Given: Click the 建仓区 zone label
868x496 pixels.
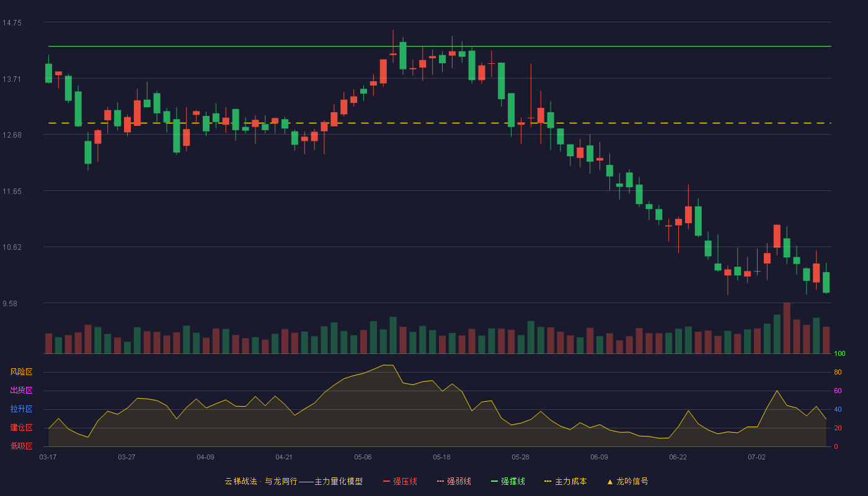Looking at the screenshot, I should pos(21,428).
